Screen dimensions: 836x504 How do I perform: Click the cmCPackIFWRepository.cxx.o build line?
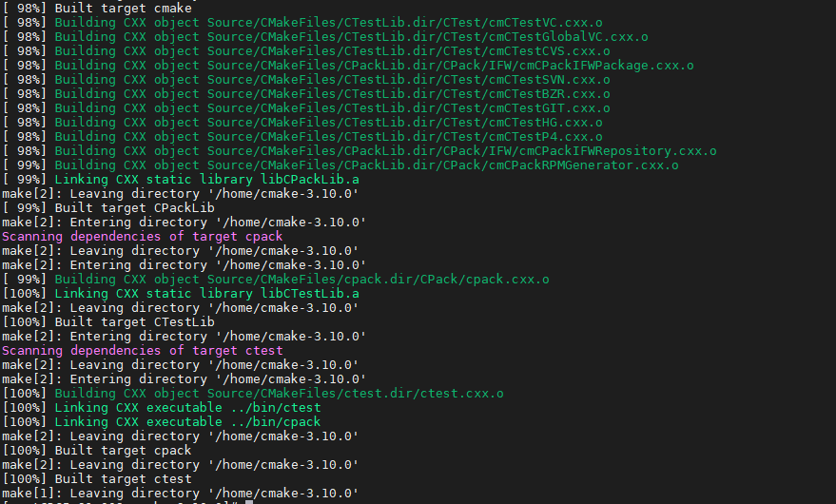click(x=385, y=150)
